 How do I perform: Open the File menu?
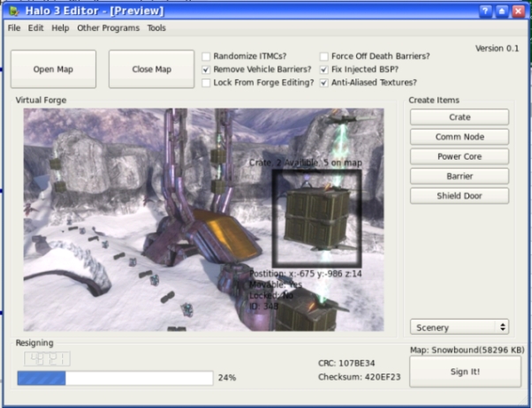click(14, 27)
